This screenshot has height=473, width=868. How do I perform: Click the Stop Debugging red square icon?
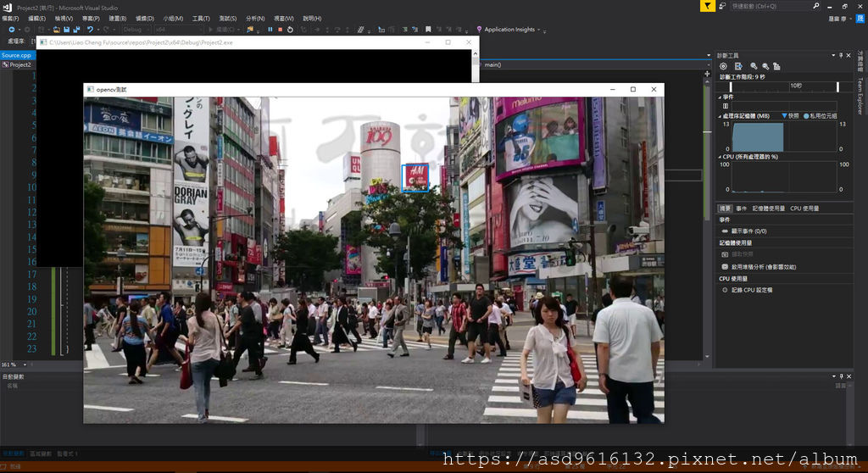pyautogui.click(x=280, y=30)
